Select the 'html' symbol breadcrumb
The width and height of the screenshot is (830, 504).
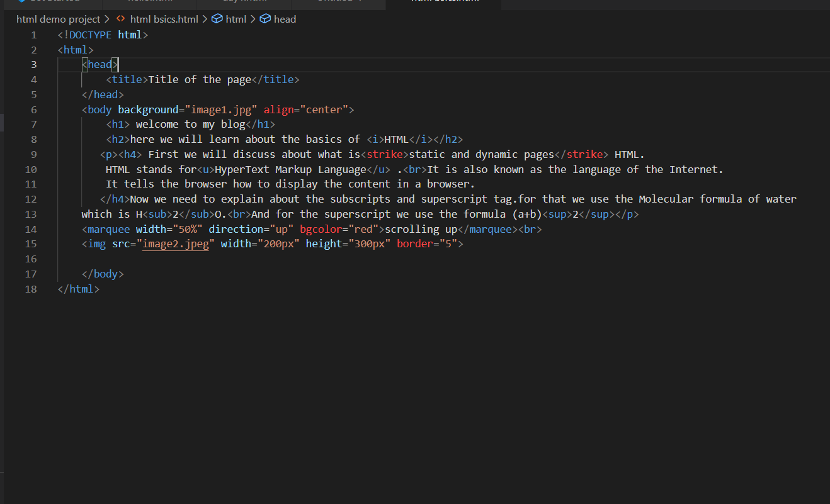coord(236,19)
